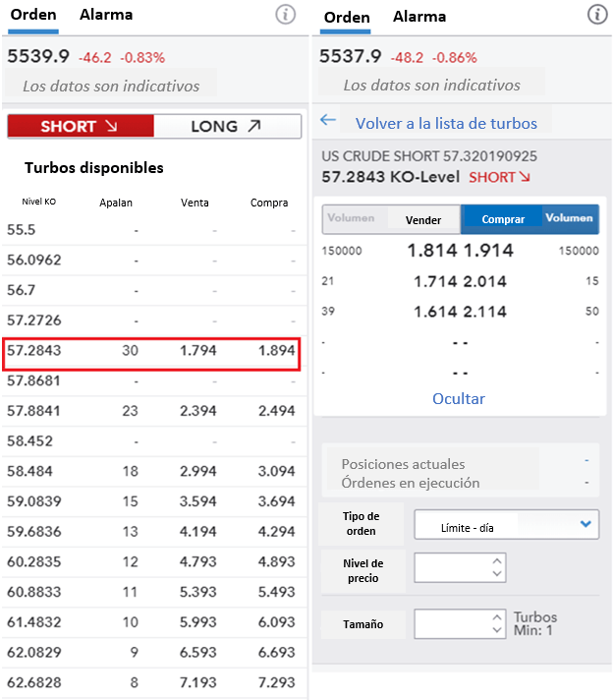
Task: Click sell price 1.614 in order book
Action: (x=435, y=312)
